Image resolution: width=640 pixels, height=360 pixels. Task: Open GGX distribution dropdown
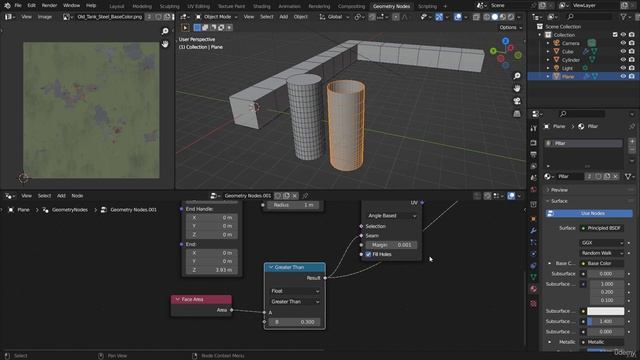[x=602, y=242]
